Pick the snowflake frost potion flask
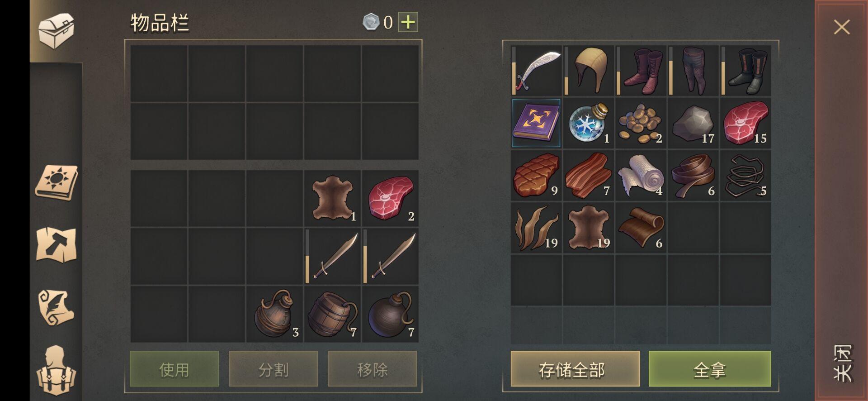 (x=589, y=123)
